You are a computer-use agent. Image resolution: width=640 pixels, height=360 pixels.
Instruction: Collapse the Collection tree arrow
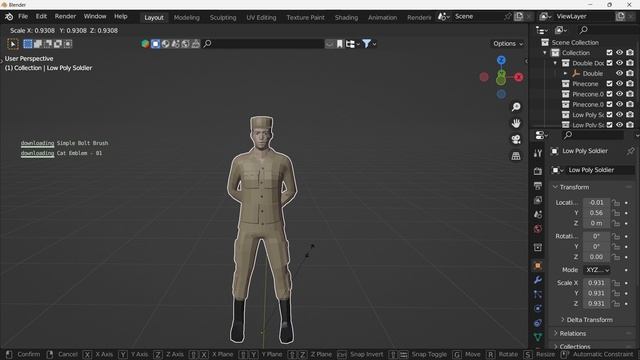[x=545, y=53]
